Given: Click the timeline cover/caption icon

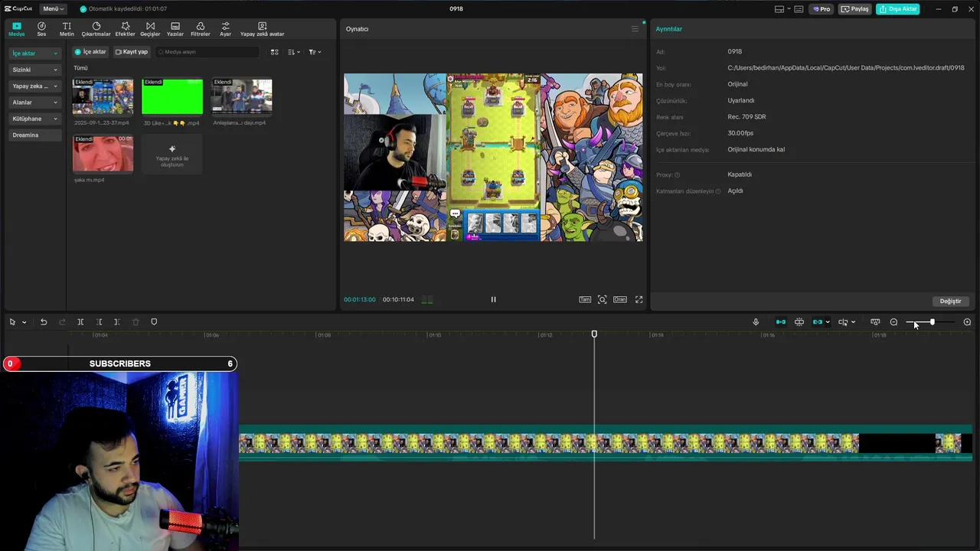Looking at the screenshot, I should click(x=875, y=322).
